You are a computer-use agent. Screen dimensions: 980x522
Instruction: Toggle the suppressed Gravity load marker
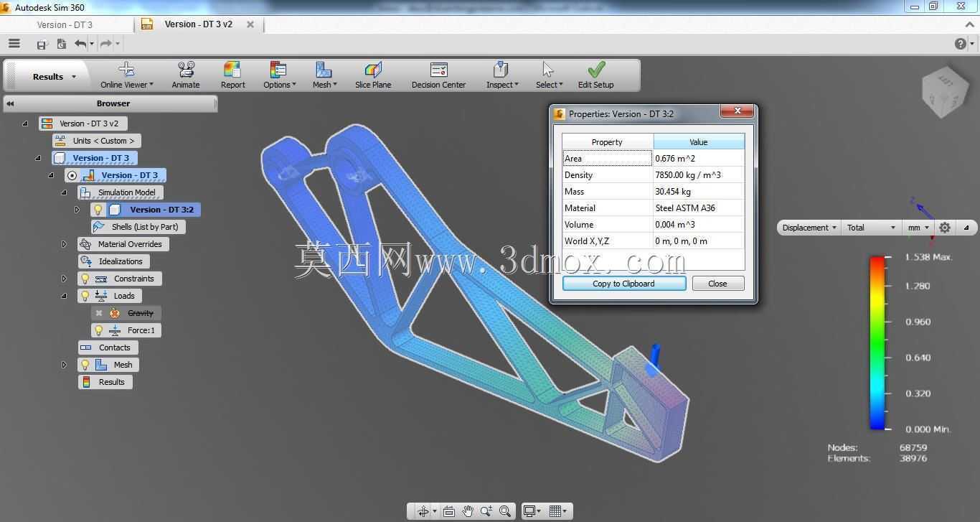[99, 313]
